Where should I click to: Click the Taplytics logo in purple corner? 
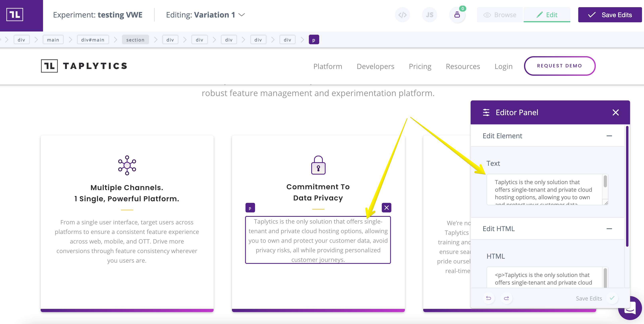[15, 15]
